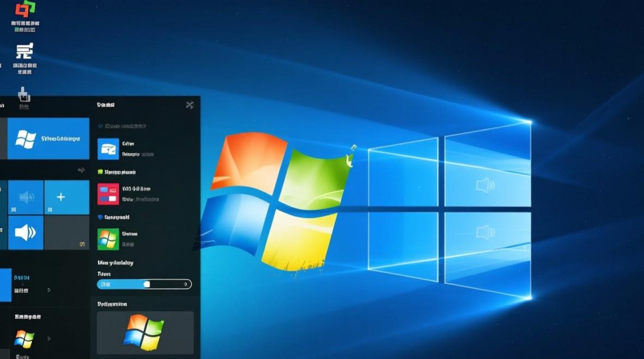Screen dimensions: 644x359
Task: Click the grayed link text under the panel title
Action: [x=126, y=126]
